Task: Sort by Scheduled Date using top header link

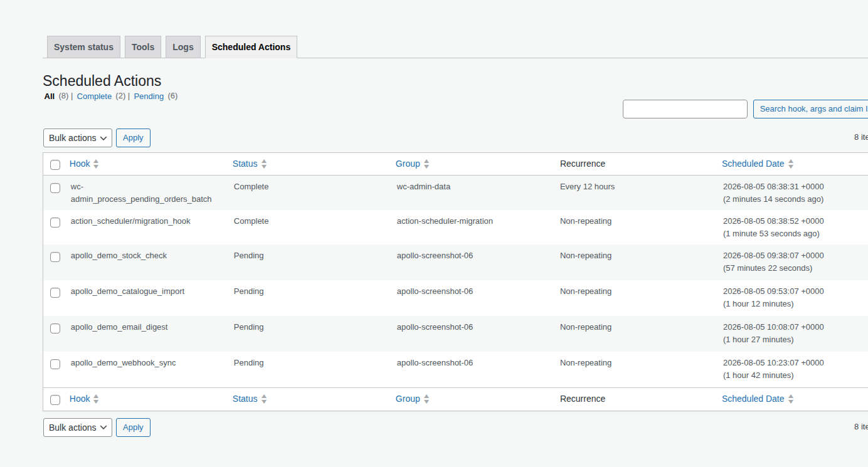Action: pyautogui.click(x=753, y=164)
